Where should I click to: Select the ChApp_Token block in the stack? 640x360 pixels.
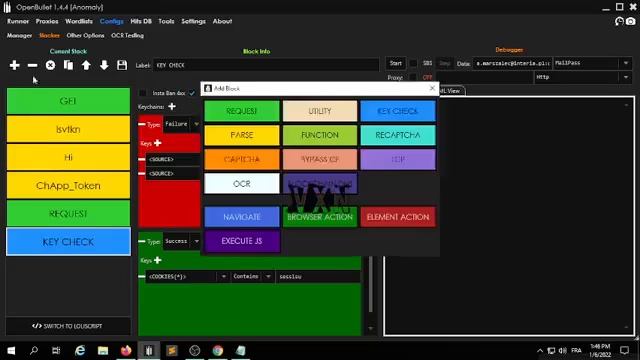(68, 186)
